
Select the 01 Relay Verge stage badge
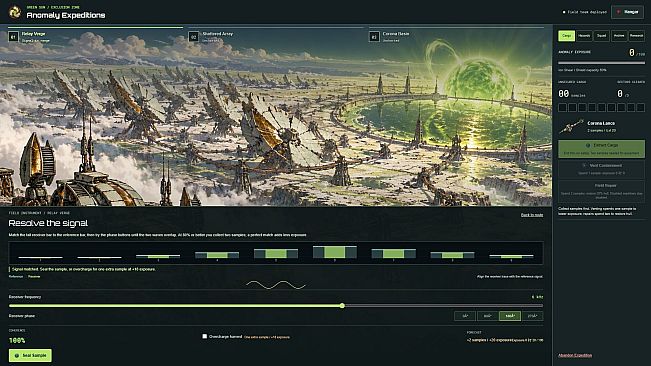tap(13, 37)
